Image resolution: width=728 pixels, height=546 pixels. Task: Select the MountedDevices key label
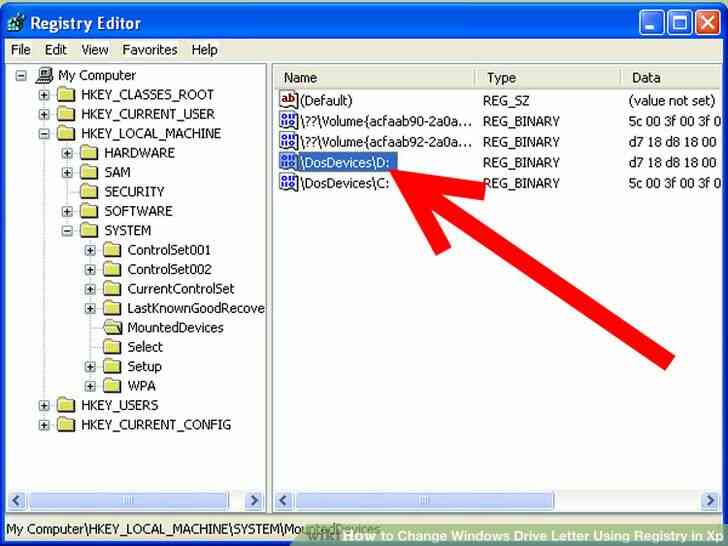coord(176,328)
